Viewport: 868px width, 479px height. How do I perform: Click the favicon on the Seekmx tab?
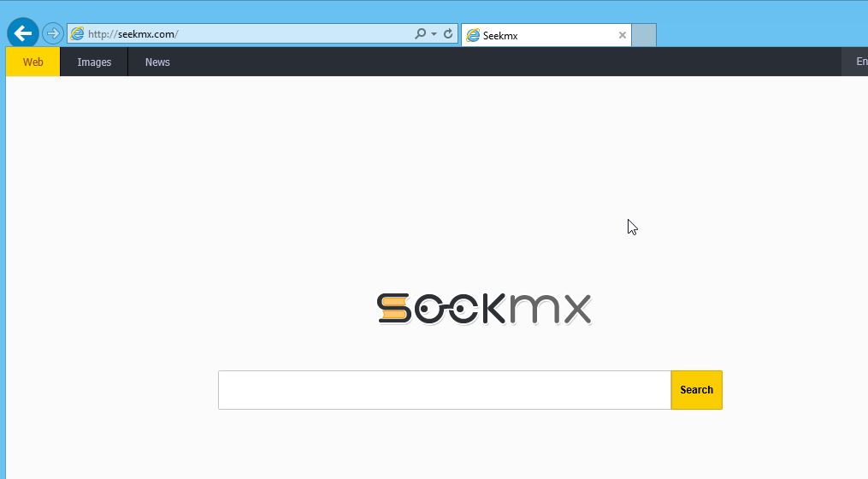click(473, 35)
